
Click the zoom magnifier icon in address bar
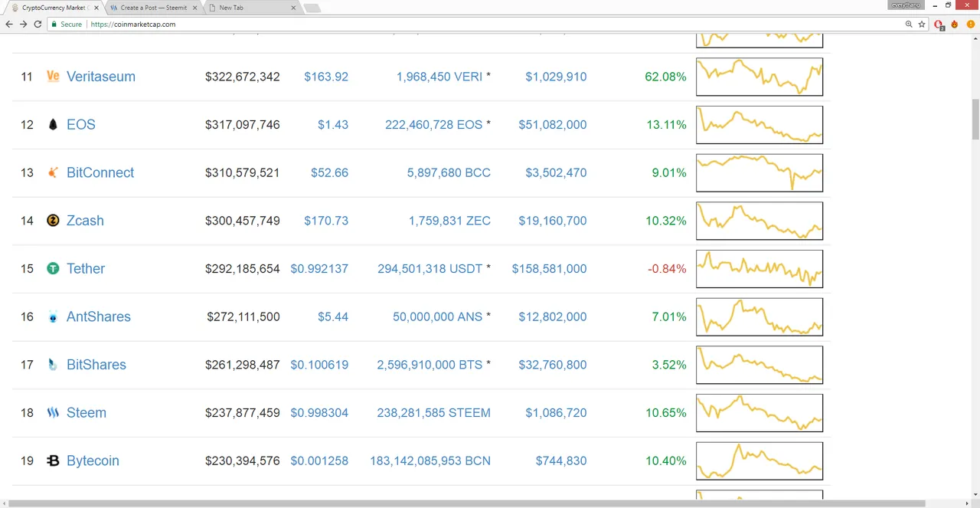pos(909,25)
